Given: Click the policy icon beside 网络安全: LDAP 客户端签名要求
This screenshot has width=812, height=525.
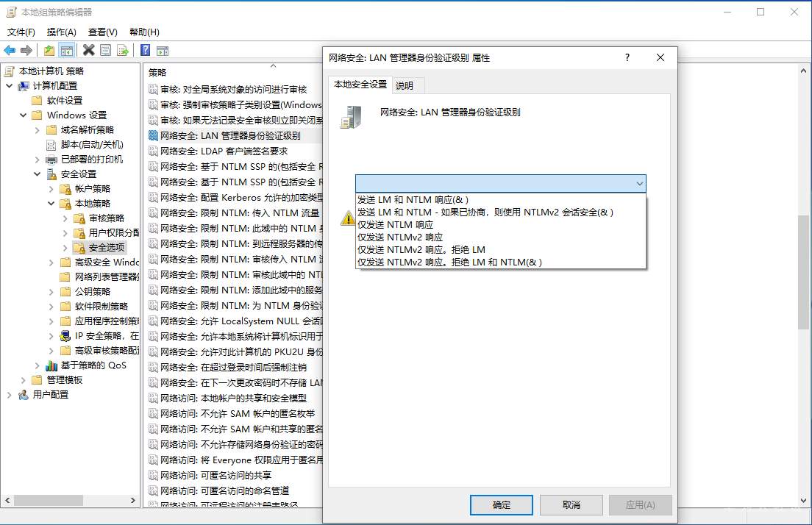Looking at the screenshot, I should 153,151.
